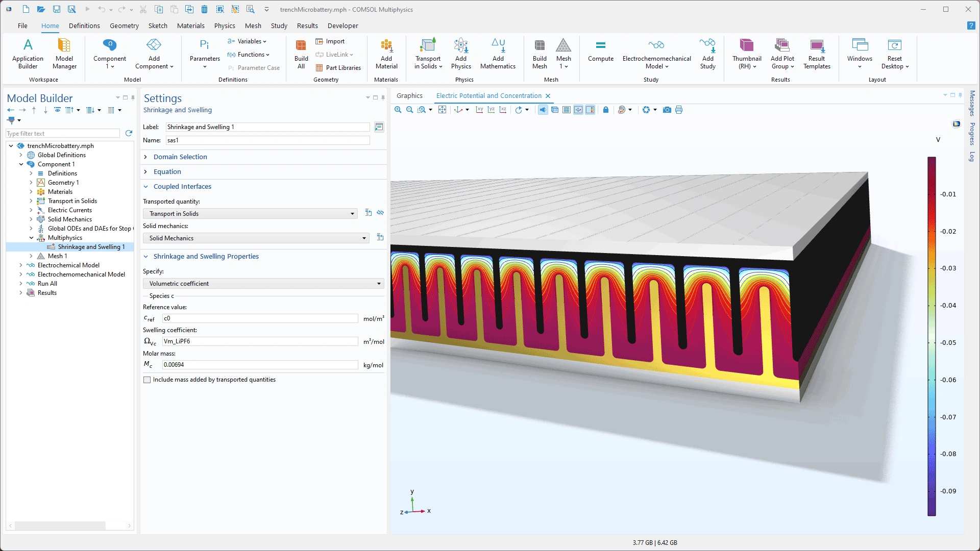Image resolution: width=980 pixels, height=551 pixels.
Task: Enable Include mass added by transported quantities
Action: [147, 380]
